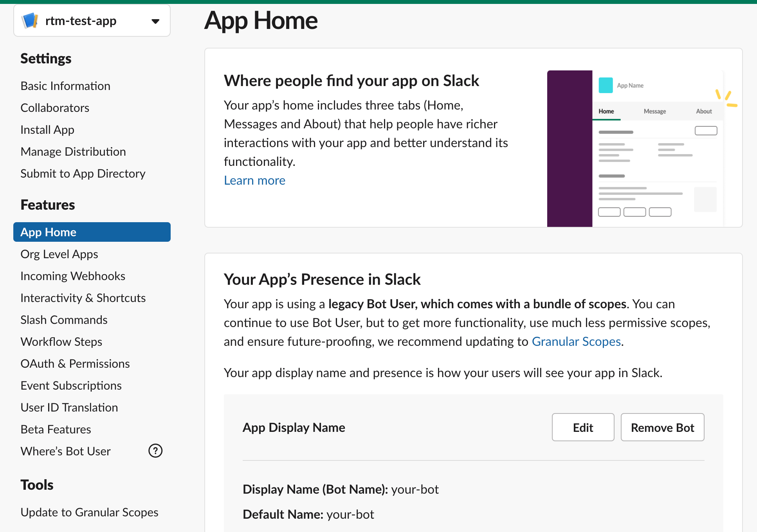Open Org Level Apps
This screenshot has width=757, height=532.
click(x=59, y=254)
